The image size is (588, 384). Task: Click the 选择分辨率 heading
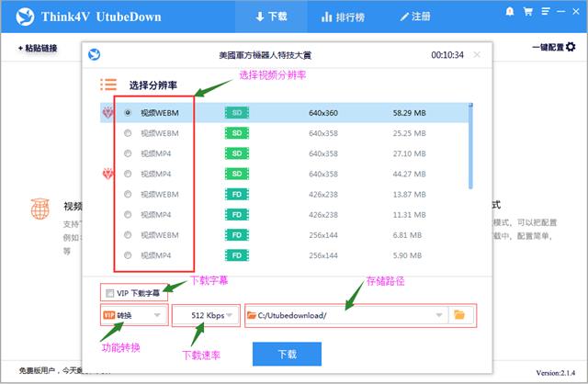153,85
